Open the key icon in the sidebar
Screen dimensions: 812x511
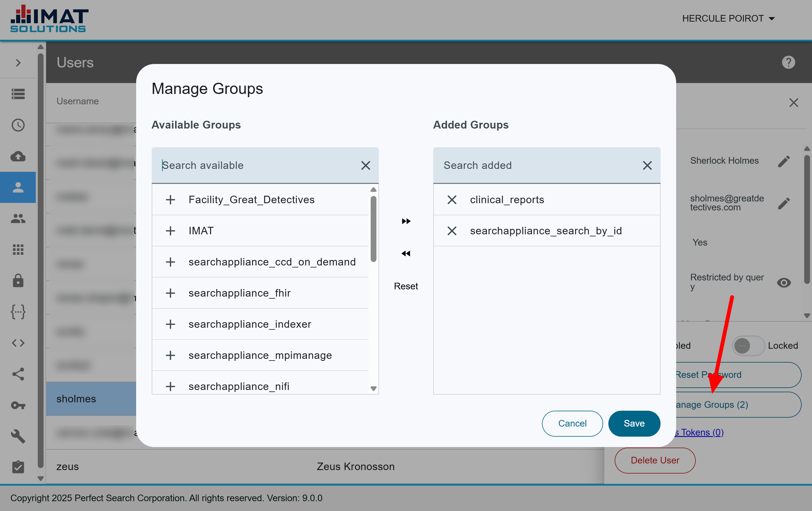coord(18,405)
